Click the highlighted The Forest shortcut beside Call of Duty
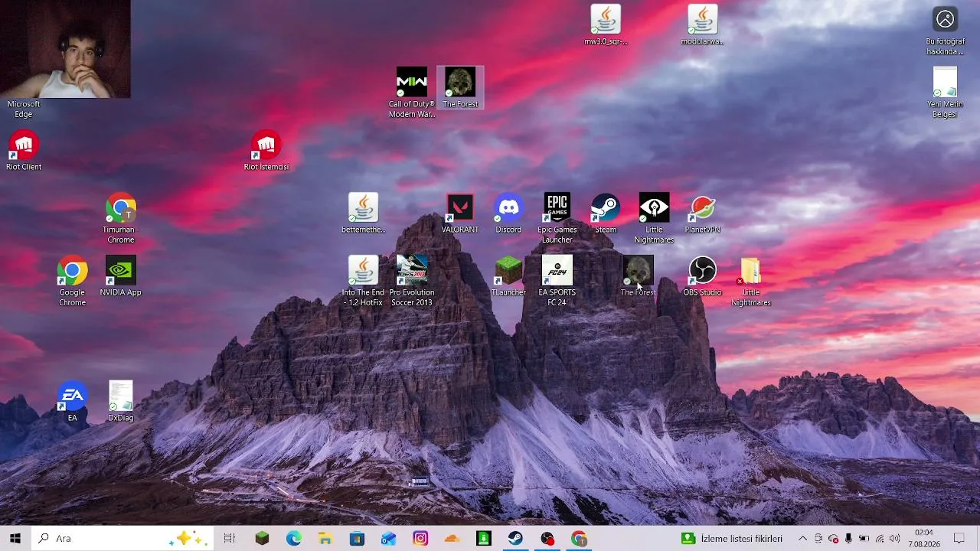 pos(460,88)
